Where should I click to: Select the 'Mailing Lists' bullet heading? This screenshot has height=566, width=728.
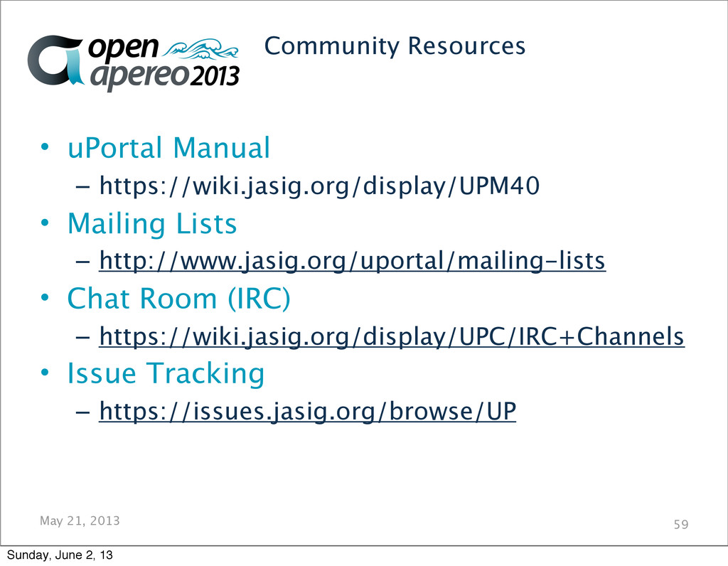tap(152, 223)
